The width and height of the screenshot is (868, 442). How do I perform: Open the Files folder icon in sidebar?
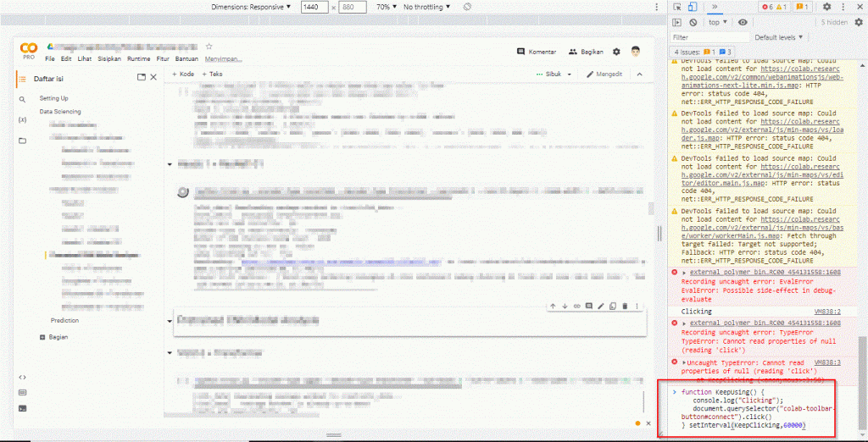(x=22, y=140)
